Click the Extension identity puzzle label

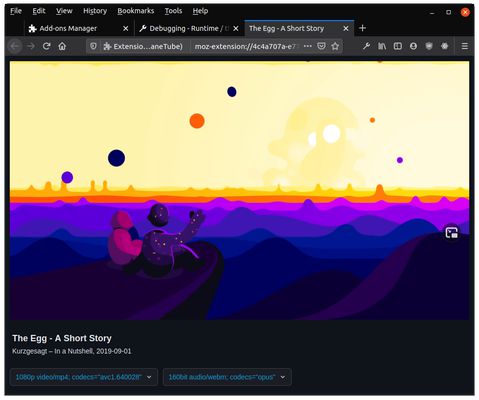pos(143,46)
